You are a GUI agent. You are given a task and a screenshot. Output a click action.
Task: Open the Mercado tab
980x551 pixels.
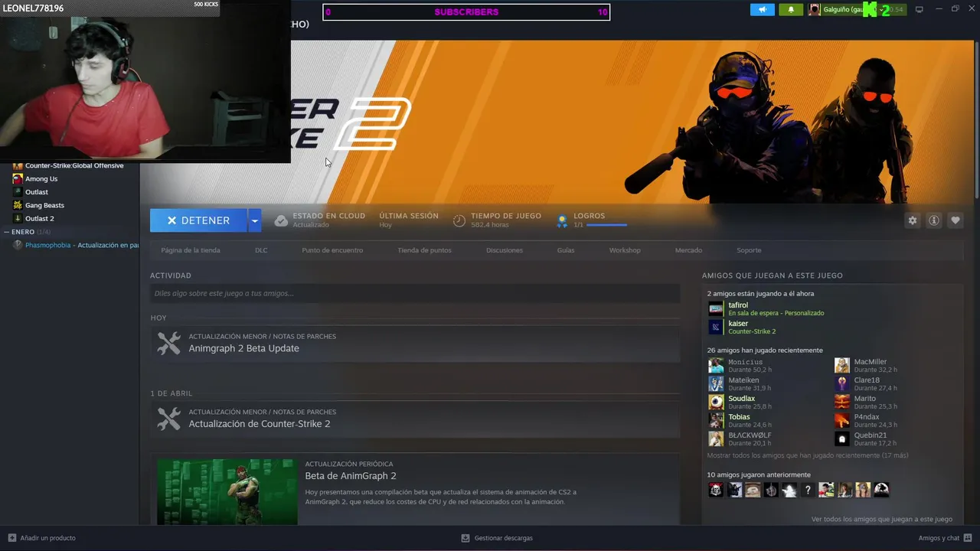[688, 250]
